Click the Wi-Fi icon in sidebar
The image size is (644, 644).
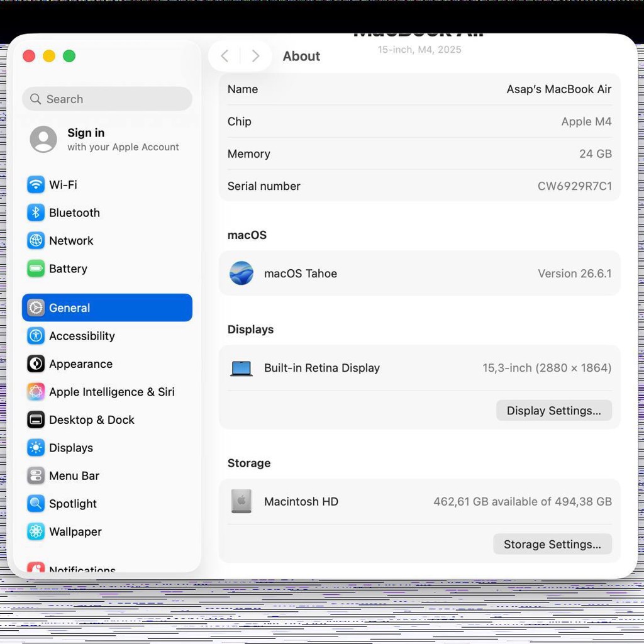pyautogui.click(x=36, y=184)
